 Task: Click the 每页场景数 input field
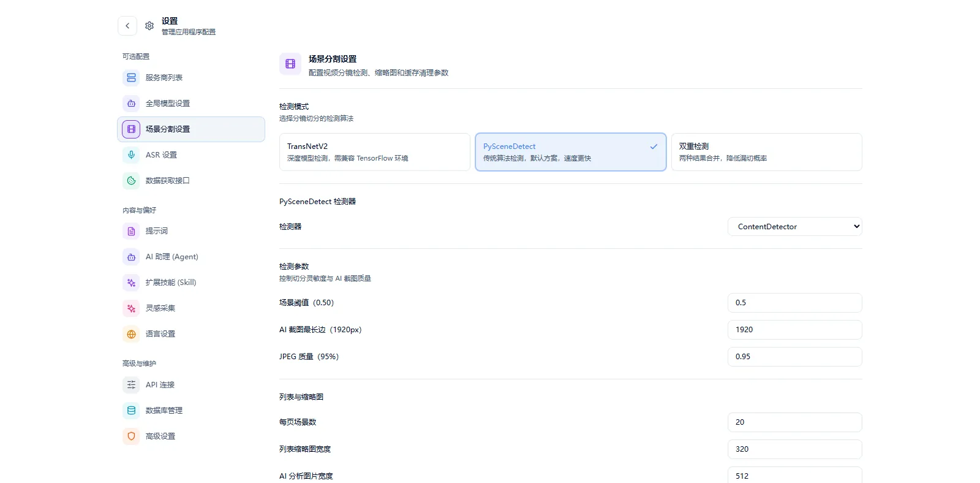tap(795, 422)
